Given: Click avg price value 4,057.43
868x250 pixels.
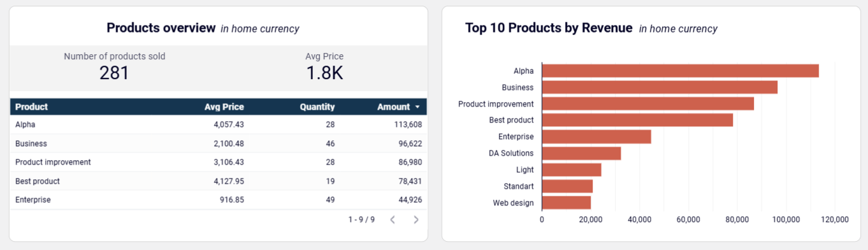Looking at the screenshot, I should (x=229, y=124).
